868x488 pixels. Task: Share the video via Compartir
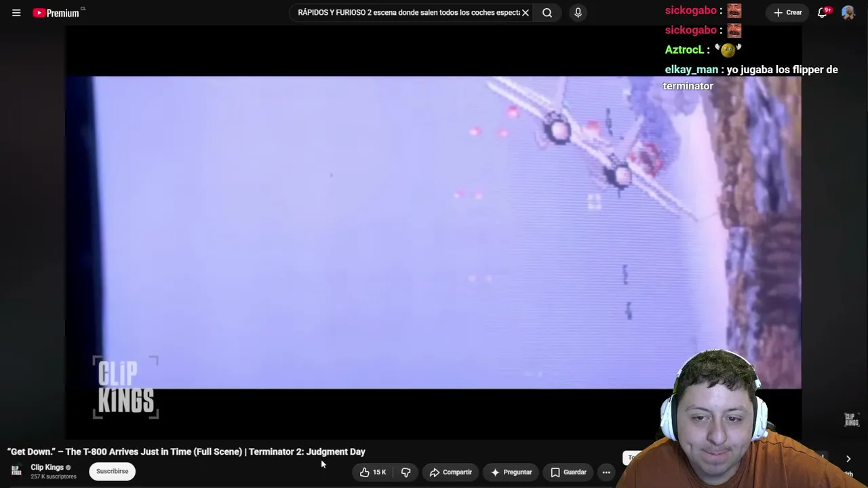[x=450, y=472]
